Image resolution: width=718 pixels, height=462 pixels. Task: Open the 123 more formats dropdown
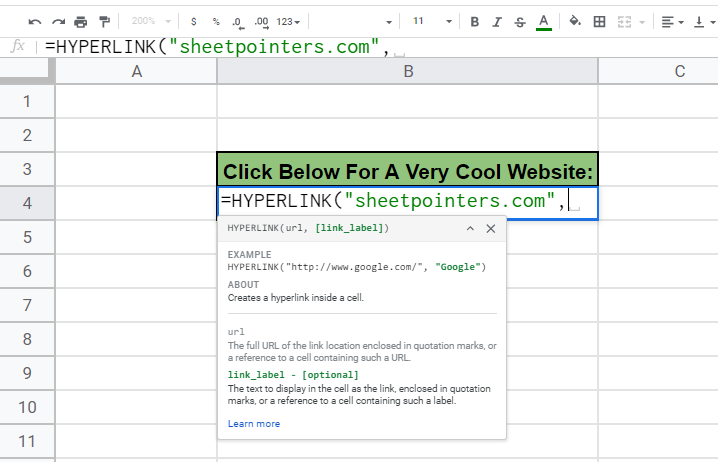pos(288,22)
